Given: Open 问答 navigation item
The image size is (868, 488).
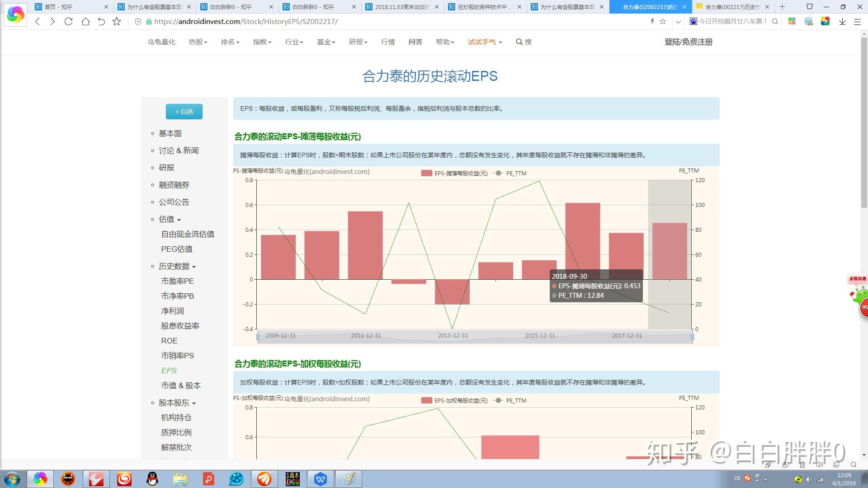Looking at the screenshot, I should [415, 42].
